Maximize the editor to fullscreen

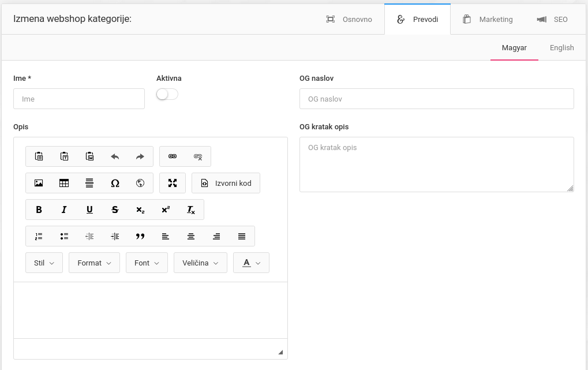coord(173,183)
